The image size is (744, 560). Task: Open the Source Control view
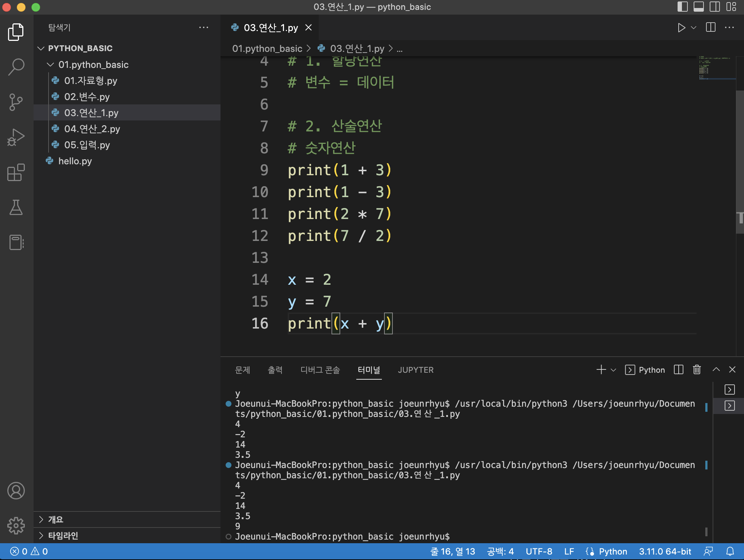16,102
